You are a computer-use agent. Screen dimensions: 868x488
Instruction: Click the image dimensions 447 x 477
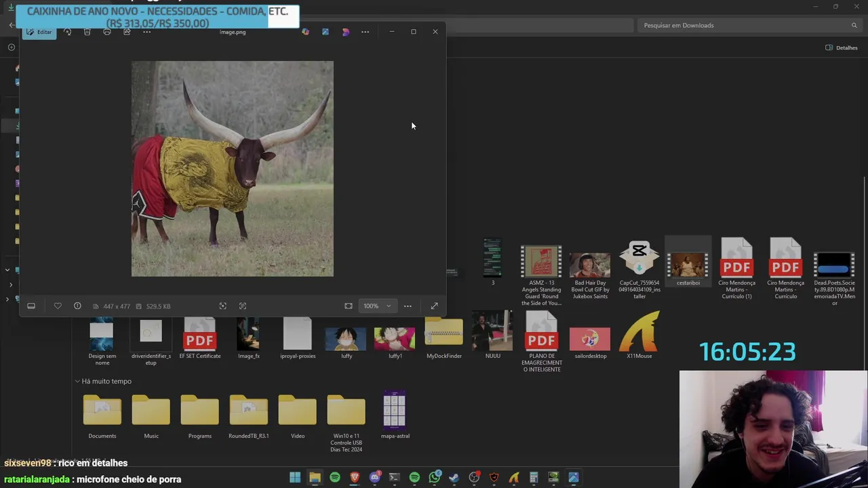click(116, 306)
